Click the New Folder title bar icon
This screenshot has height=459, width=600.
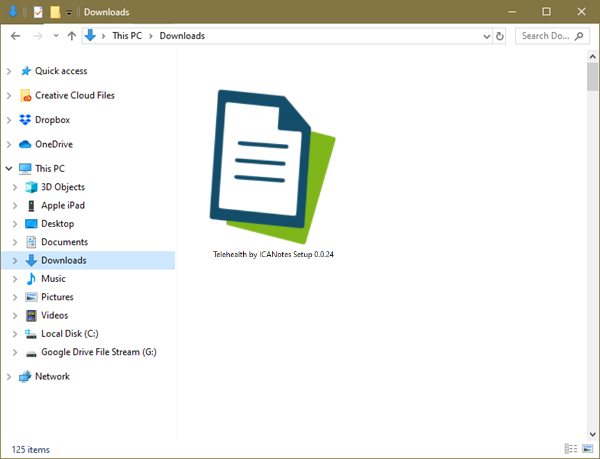(55, 12)
